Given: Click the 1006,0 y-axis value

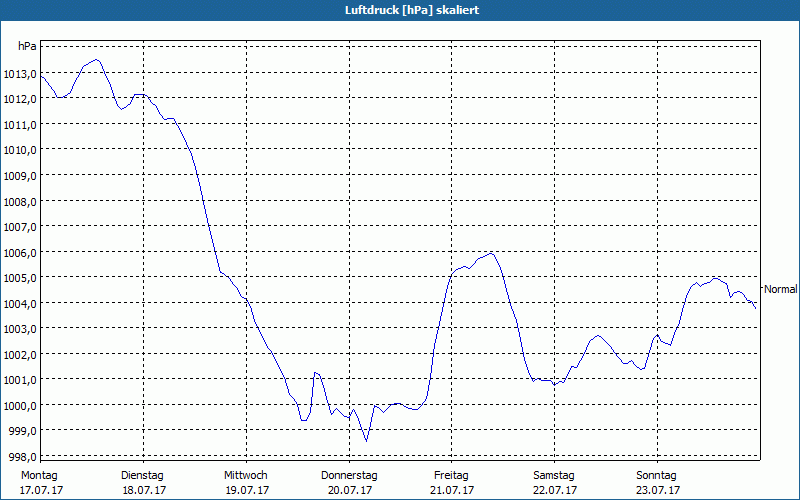Looking at the screenshot, I should pyautogui.click(x=20, y=253).
